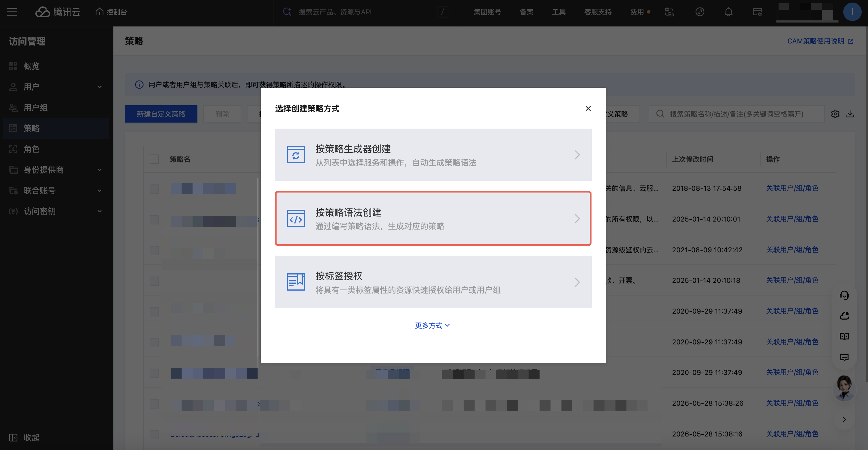The height and width of the screenshot is (450, 868).
Task: Click 关联用户/组/角色 for the 2026-05-28 15:38:16 row
Action: pos(792,434)
